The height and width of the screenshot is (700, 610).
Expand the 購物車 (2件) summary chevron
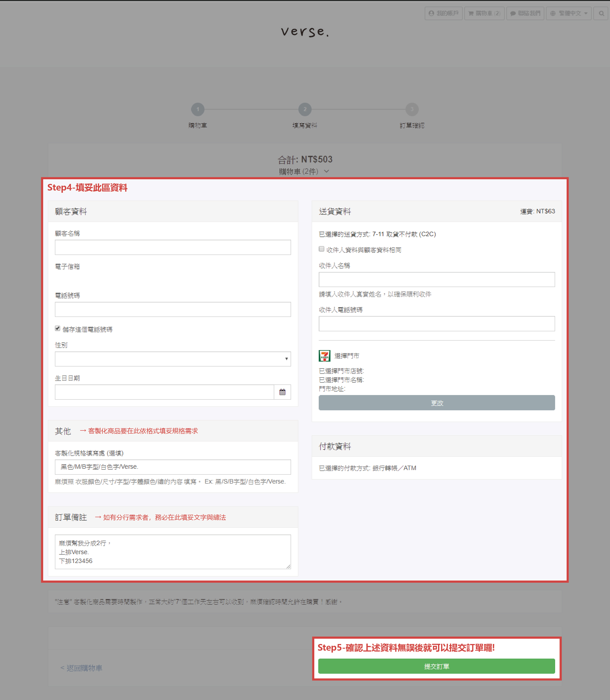326,171
